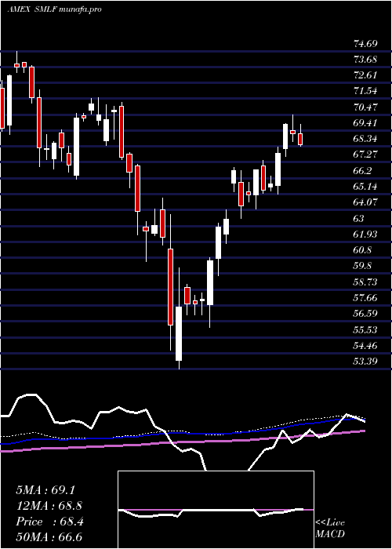Viewport: 392px width, 549px height.
Task: Select the 71.54 price axis label
Action: click(365, 91)
